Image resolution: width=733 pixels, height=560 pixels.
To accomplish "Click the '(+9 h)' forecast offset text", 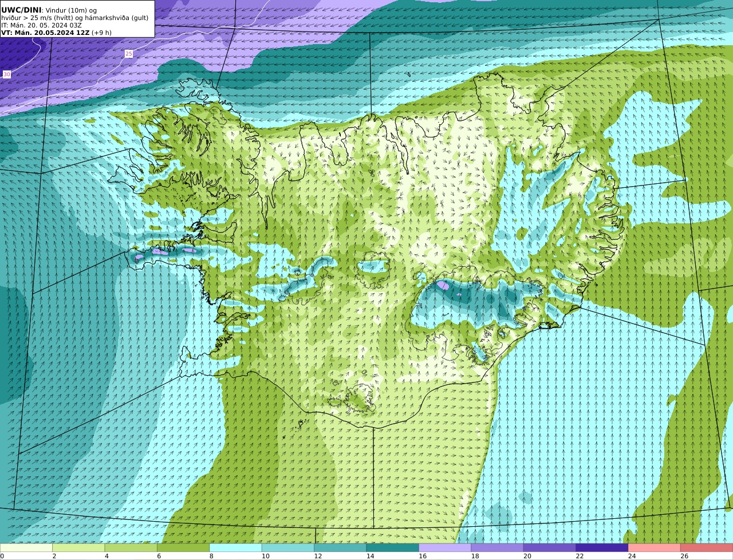I will (101, 33).
